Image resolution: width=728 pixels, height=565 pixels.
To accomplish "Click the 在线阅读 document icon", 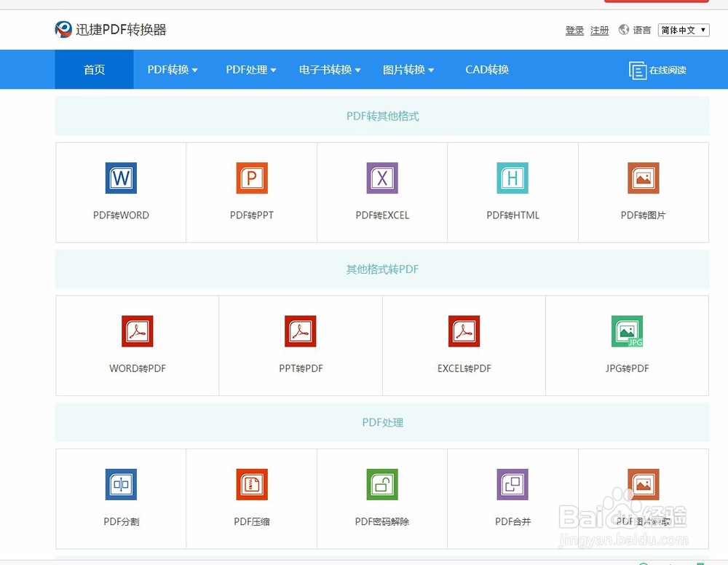I will click(x=638, y=70).
